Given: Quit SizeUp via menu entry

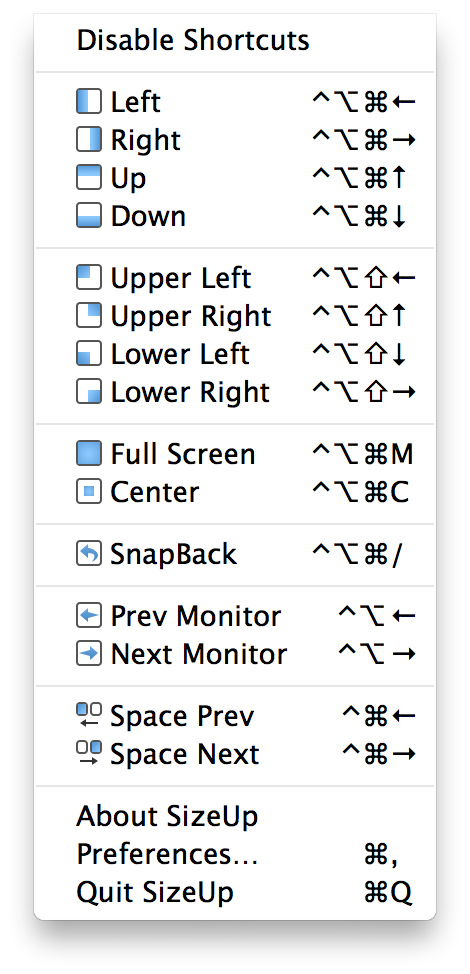Looking at the screenshot, I should point(235,893).
